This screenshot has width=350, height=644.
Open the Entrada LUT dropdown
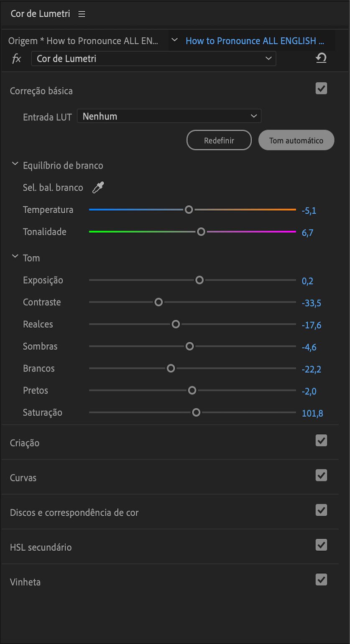(169, 116)
